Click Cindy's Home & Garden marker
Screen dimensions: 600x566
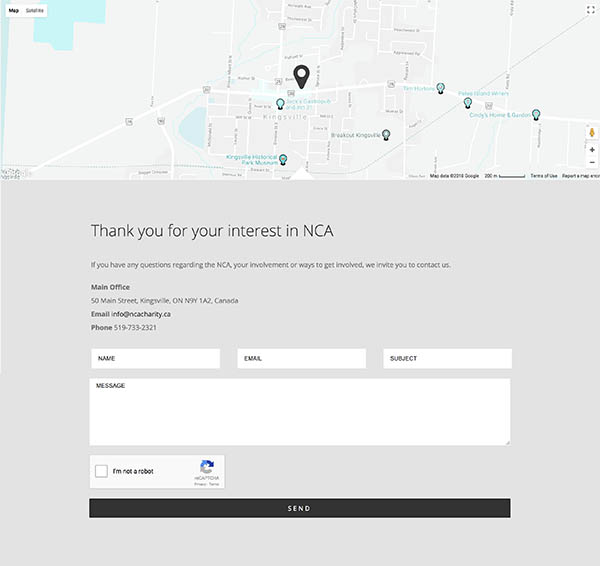point(536,114)
